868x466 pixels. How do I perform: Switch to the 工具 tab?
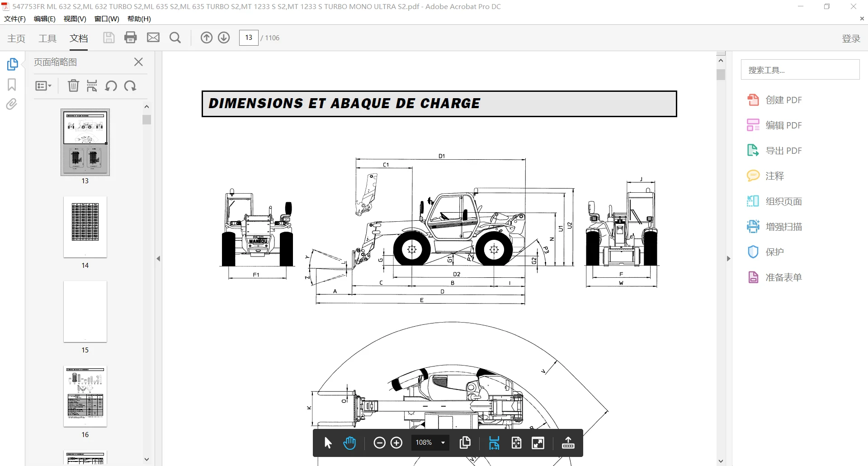[47, 38]
